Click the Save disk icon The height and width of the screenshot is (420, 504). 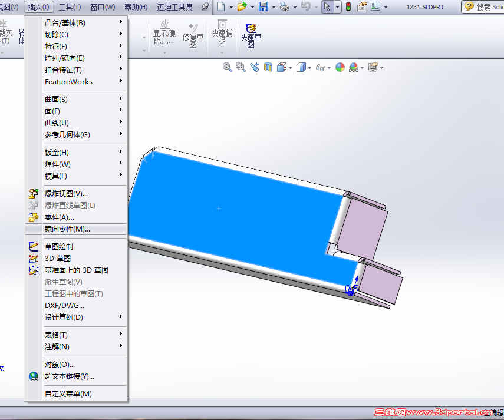[x=263, y=6]
